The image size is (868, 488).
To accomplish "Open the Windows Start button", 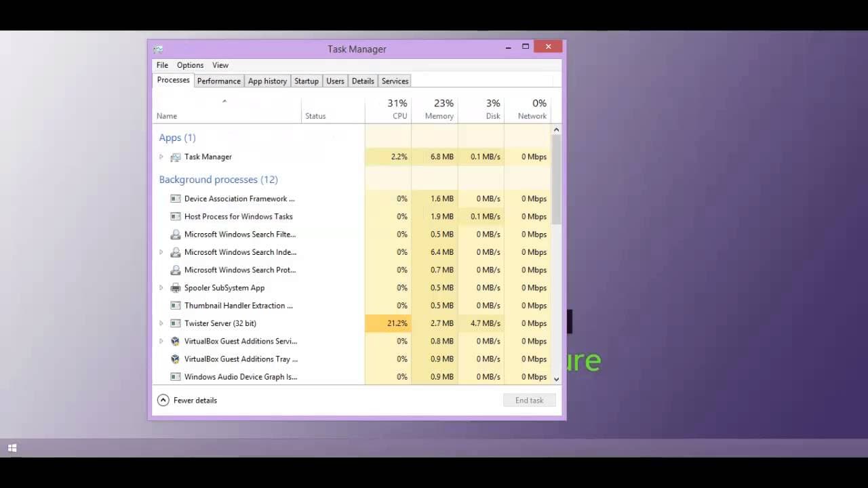I will 12,448.
